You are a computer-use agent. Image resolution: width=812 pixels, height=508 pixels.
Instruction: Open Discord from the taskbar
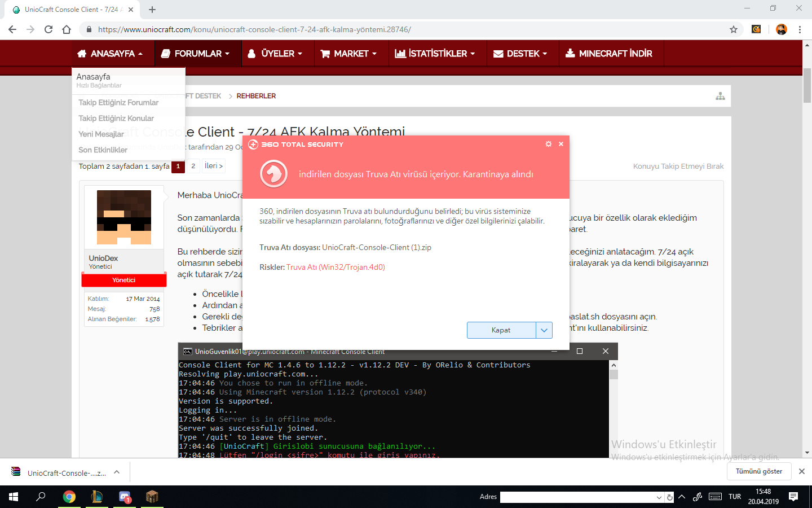[125, 497]
